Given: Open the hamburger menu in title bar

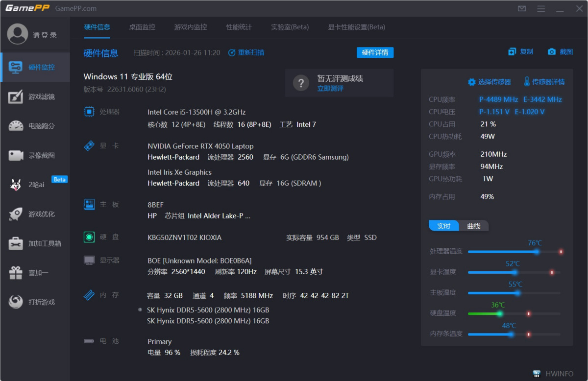Looking at the screenshot, I should coord(541,8).
